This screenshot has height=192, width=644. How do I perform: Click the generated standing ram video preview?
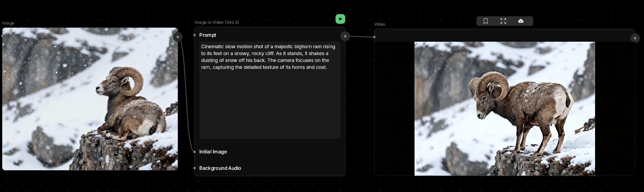click(505, 109)
